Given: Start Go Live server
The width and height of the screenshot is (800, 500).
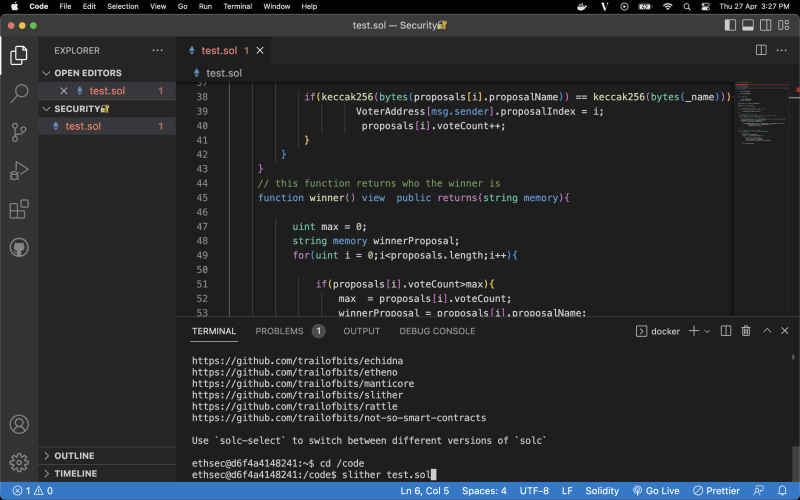Looking at the screenshot, I should coord(656,491).
